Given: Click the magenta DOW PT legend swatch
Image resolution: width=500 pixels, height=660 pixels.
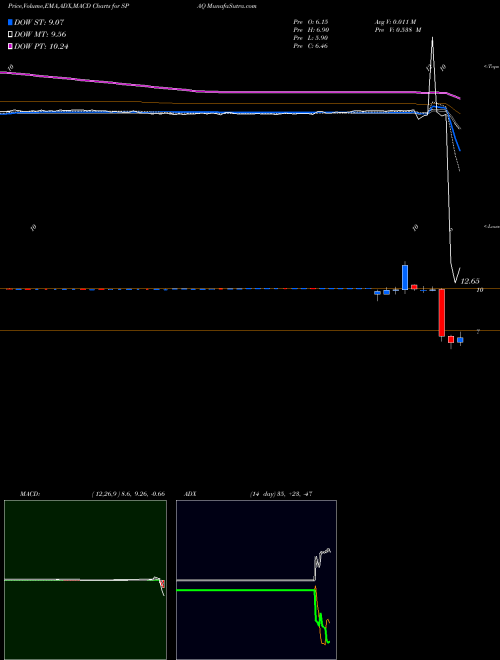Looking at the screenshot, I should coord(10,46).
